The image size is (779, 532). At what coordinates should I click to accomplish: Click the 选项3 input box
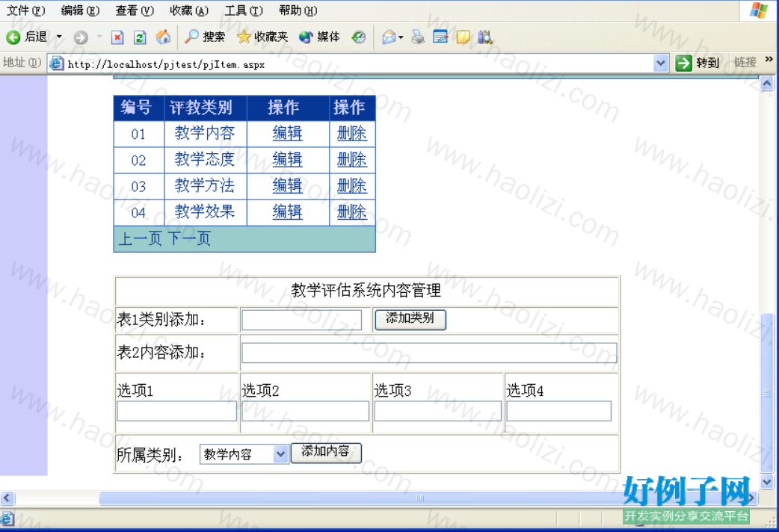pyautogui.click(x=437, y=411)
